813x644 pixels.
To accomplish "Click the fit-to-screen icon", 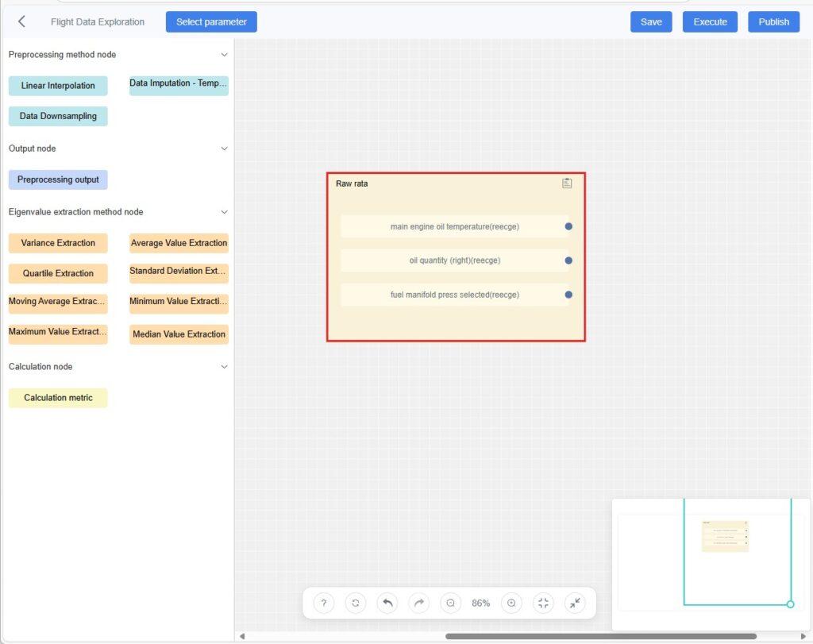I will pos(543,603).
